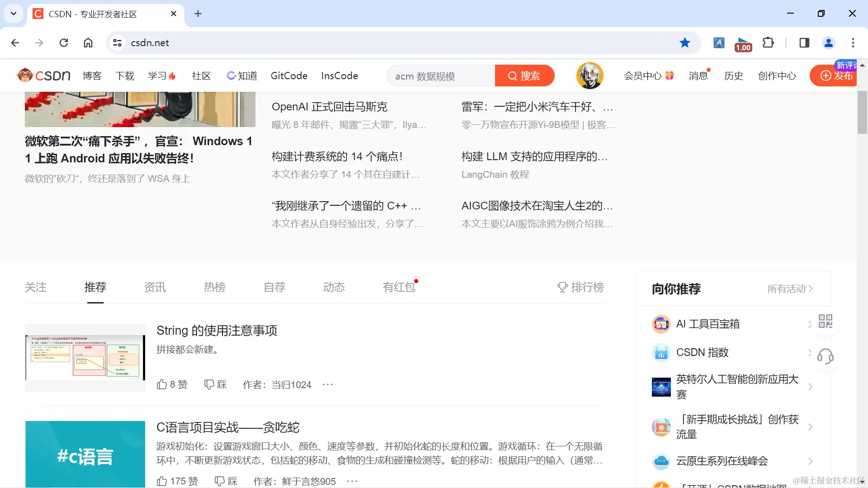
Task: Like the String 的使用注意事项 article
Action: tap(172, 384)
